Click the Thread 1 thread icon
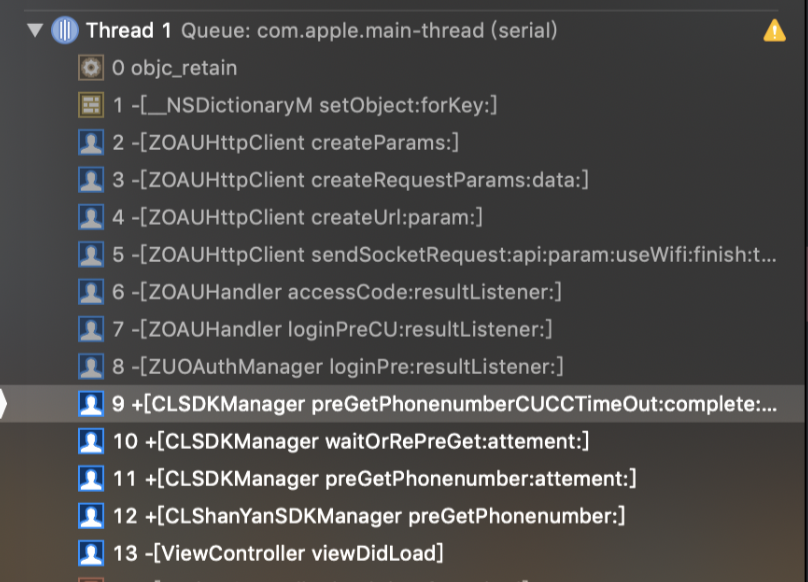This screenshot has height=582, width=808. click(x=65, y=30)
